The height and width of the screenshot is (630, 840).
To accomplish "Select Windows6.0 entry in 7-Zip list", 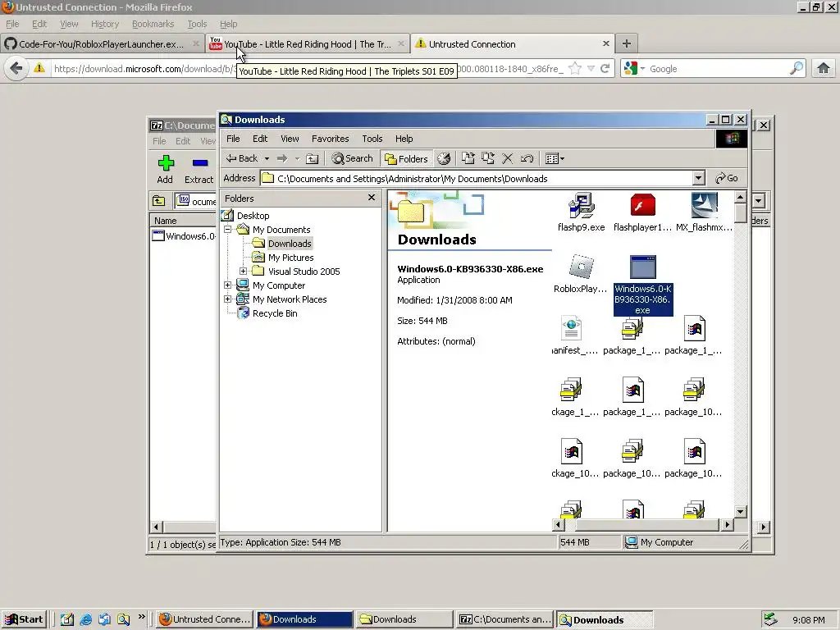I will [185, 236].
